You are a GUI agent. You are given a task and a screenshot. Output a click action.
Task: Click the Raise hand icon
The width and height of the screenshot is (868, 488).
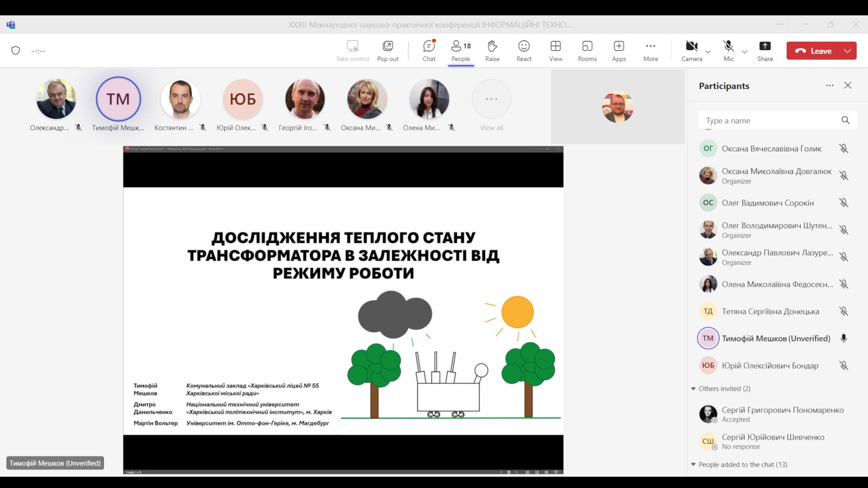point(492,51)
